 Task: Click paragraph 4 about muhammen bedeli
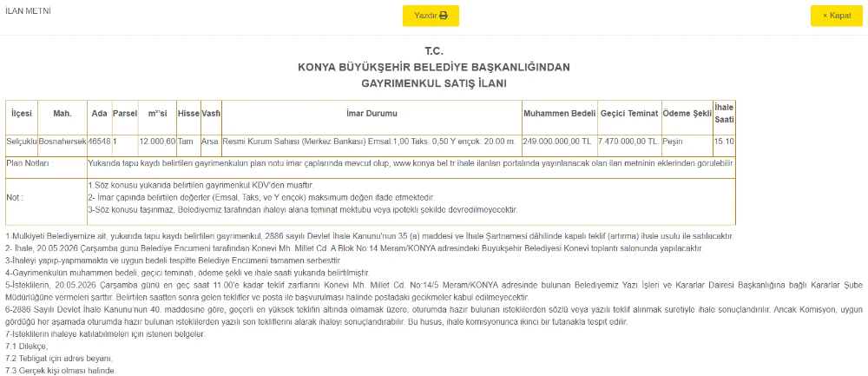(187, 273)
